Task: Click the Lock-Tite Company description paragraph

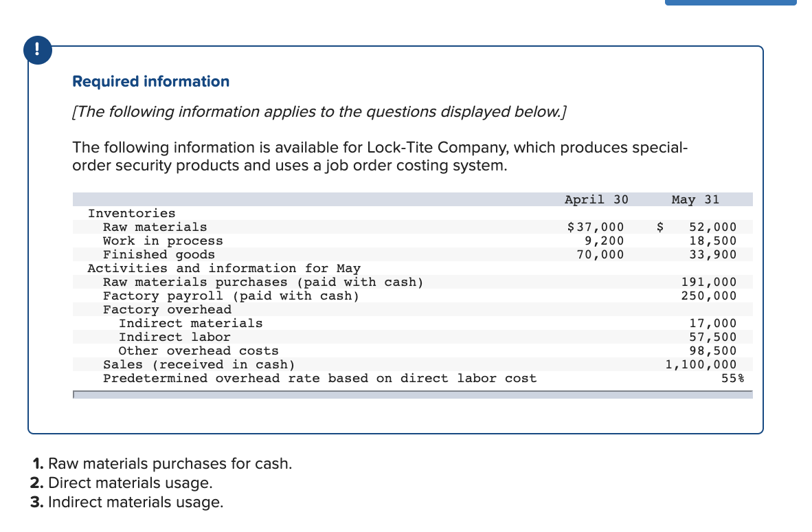Action: (380, 157)
